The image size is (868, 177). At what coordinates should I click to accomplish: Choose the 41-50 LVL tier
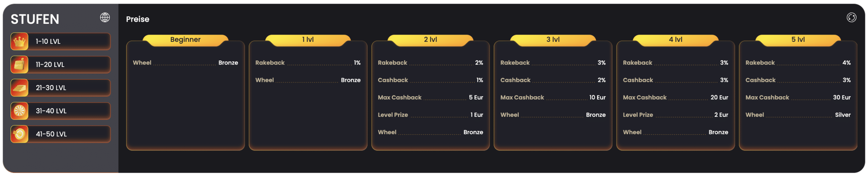[61, 134]
